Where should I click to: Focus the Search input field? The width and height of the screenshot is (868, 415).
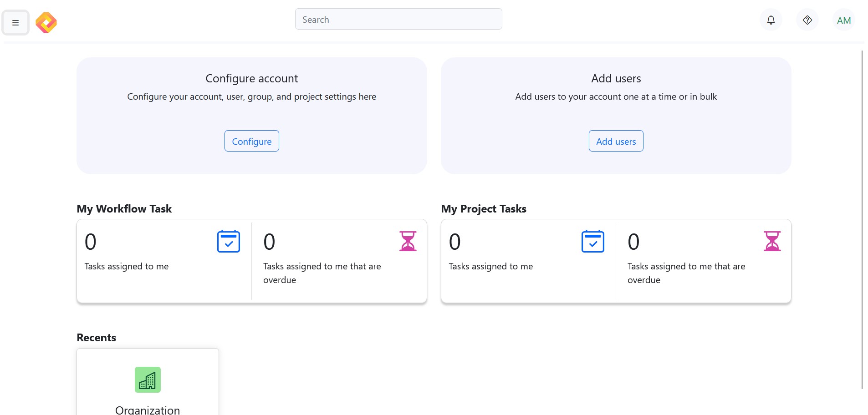click(x=398, y=19)
